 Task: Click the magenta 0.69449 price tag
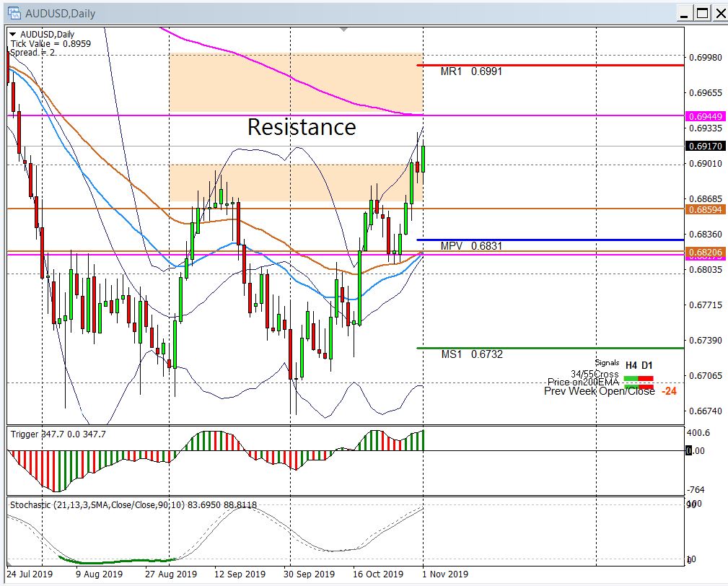click(x=706, y=115)
